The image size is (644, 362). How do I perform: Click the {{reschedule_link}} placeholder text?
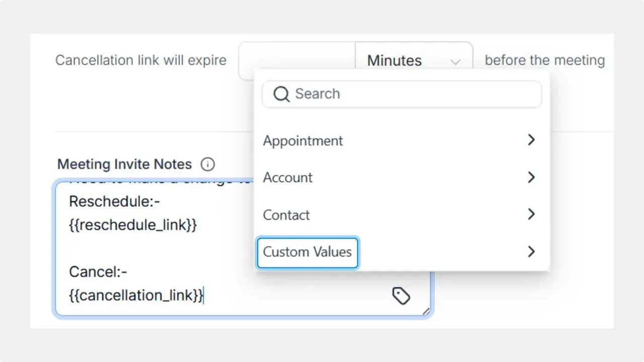coord(133,225)
